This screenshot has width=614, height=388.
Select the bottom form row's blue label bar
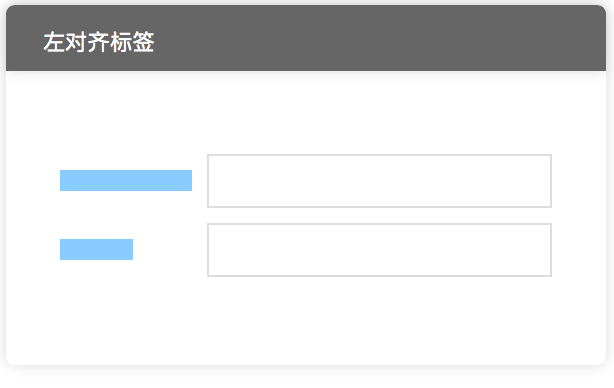[96, 249]
